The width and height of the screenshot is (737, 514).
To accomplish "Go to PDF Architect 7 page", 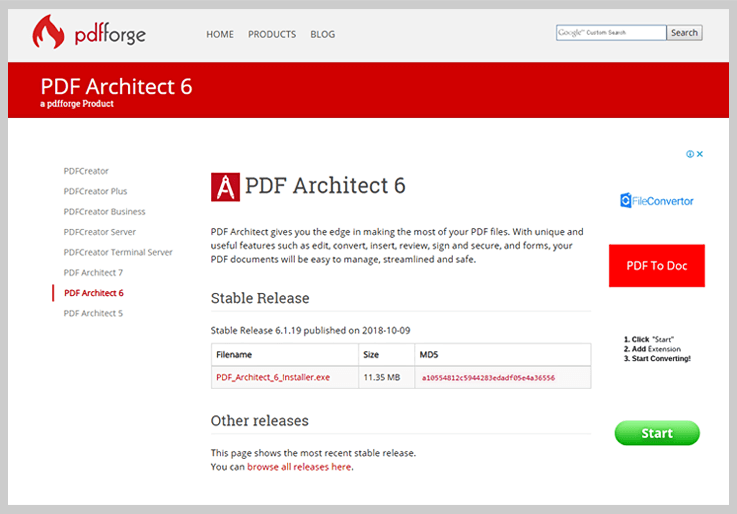I will [93, 273].
